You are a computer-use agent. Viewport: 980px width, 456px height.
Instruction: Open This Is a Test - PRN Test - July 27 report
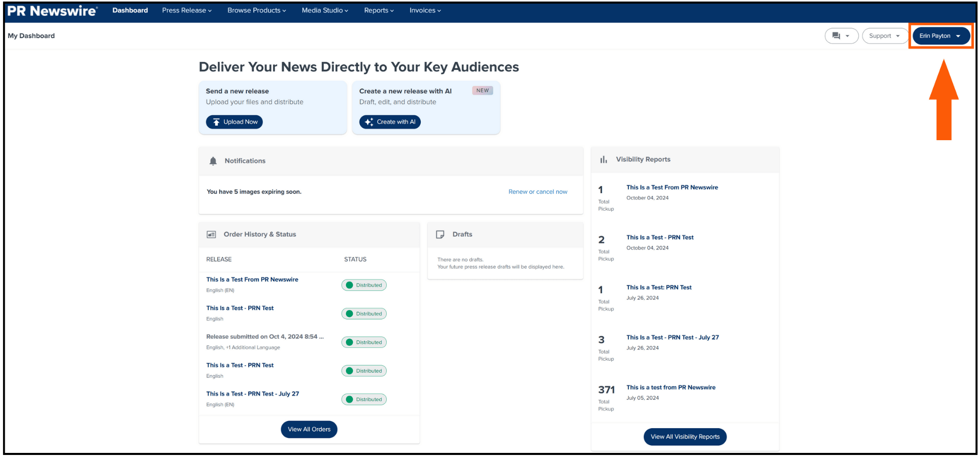tap(672, 337)
